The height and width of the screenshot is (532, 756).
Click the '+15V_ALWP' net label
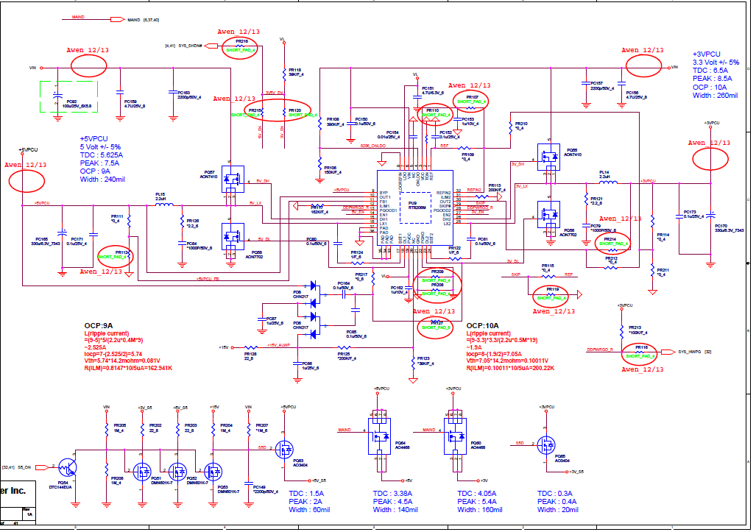[x=278, y=345]
